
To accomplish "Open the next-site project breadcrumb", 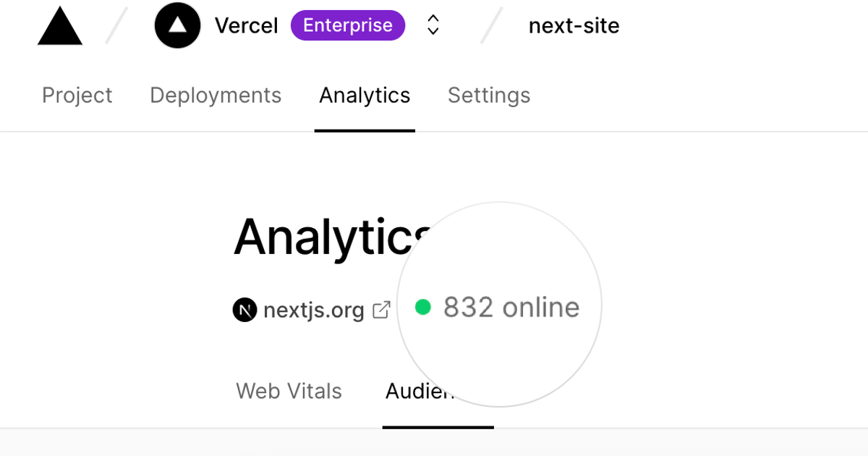I will [574, 26].
